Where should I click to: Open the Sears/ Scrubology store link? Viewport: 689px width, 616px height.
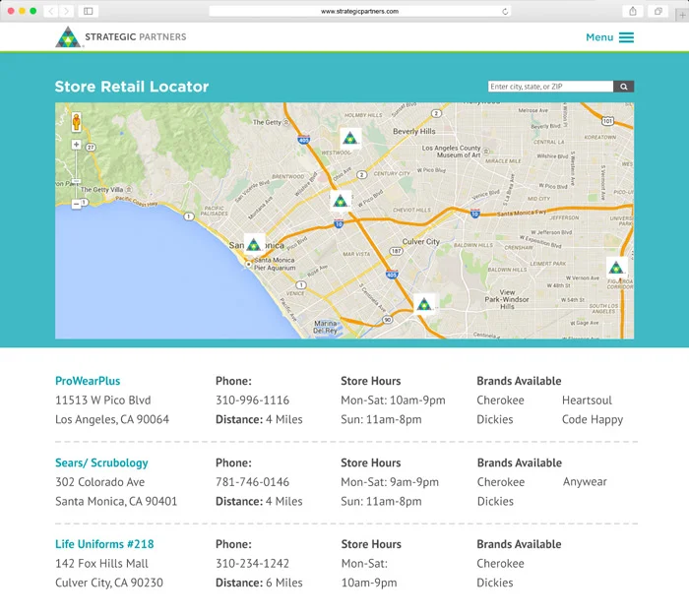click(x=102, y=462)
